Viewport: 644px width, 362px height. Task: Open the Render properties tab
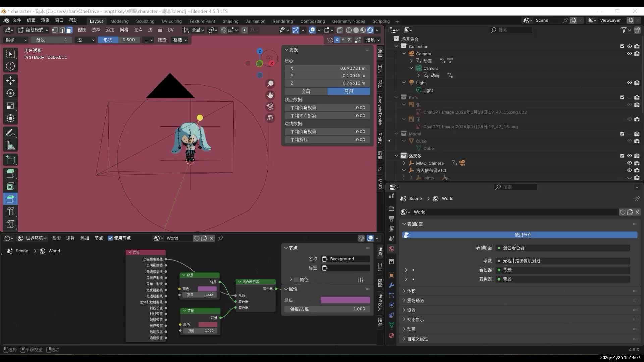click(391, 208)
